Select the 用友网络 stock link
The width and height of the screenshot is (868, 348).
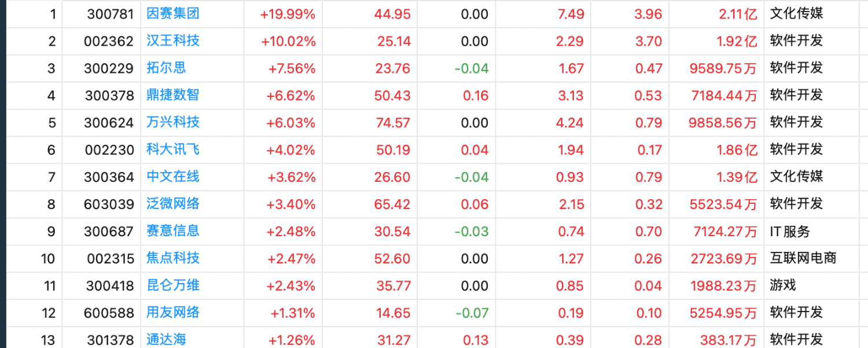point(173,313)
